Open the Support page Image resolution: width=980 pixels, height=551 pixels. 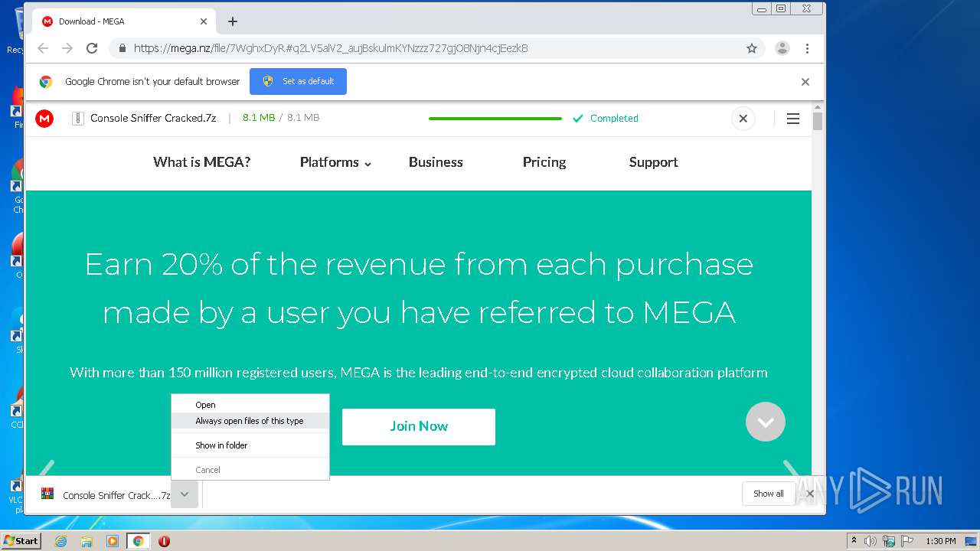[x=654, y=162]
